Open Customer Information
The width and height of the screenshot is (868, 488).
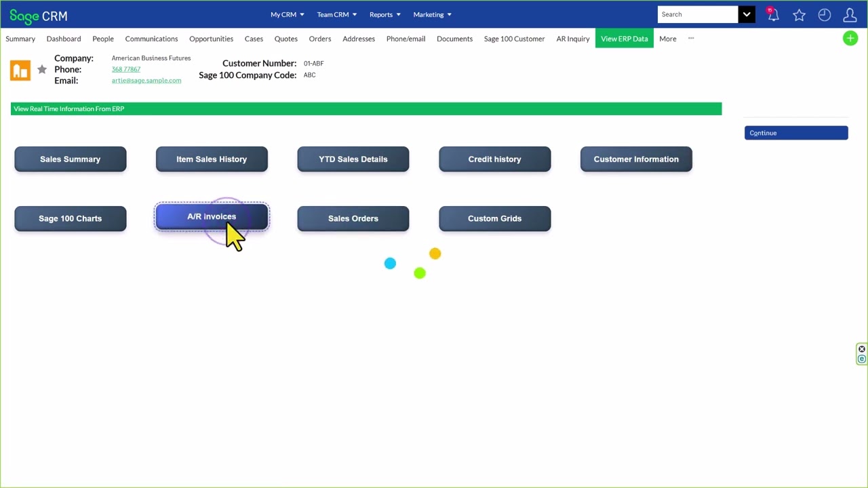636,159
